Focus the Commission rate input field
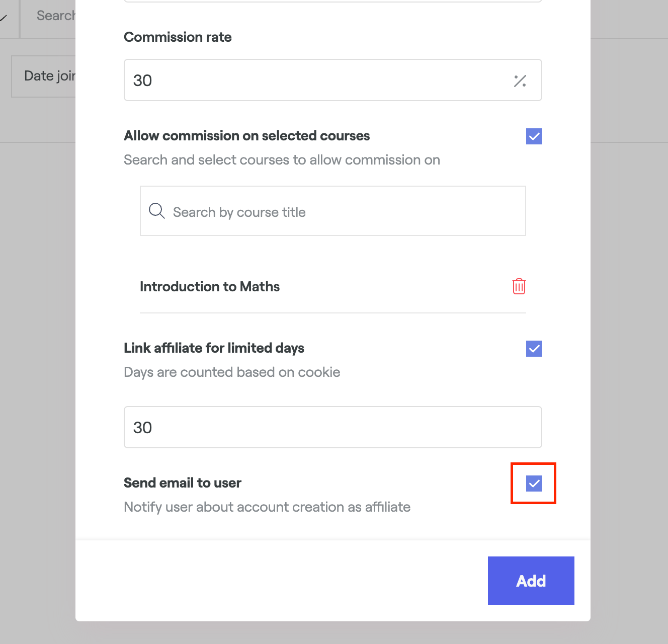The width and height of the screenshot is (668, 644). click(x=317, y=80)
